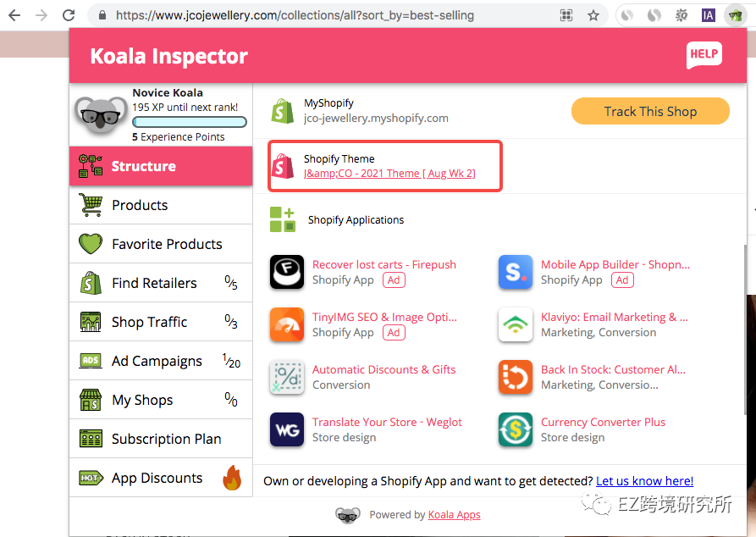Screen dimensions: 756x537
Task: Open the HELP speech bubble
Action: (704, 54)
